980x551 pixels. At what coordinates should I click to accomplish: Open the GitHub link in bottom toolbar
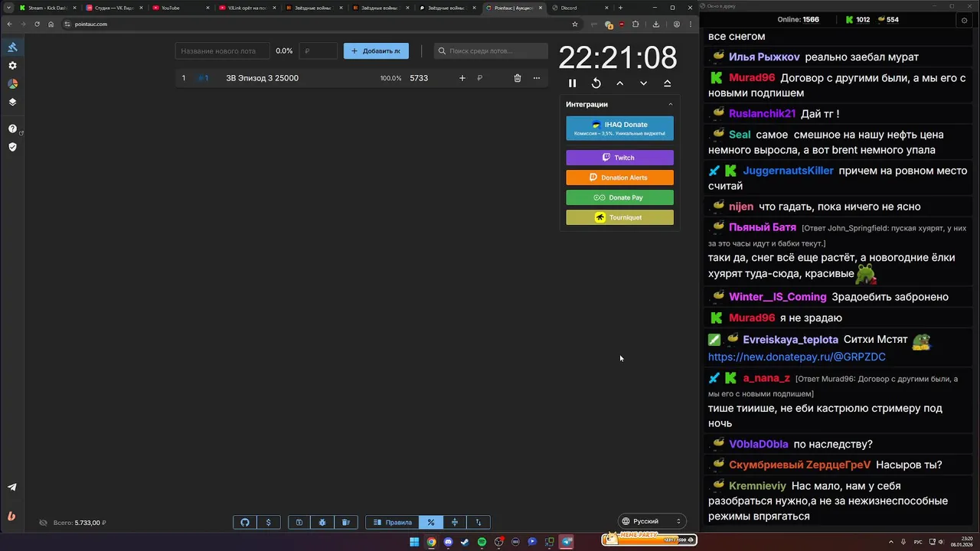click(x=245, y=523)
